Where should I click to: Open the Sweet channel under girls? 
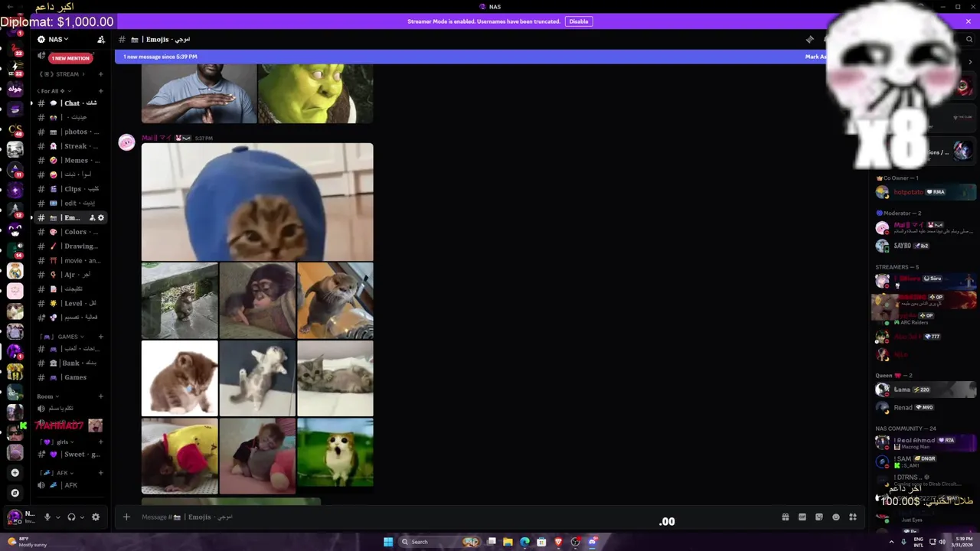[70, 455]
